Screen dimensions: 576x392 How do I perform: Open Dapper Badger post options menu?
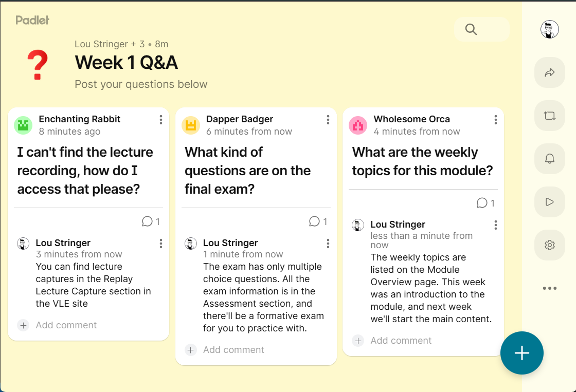(328, 120)
